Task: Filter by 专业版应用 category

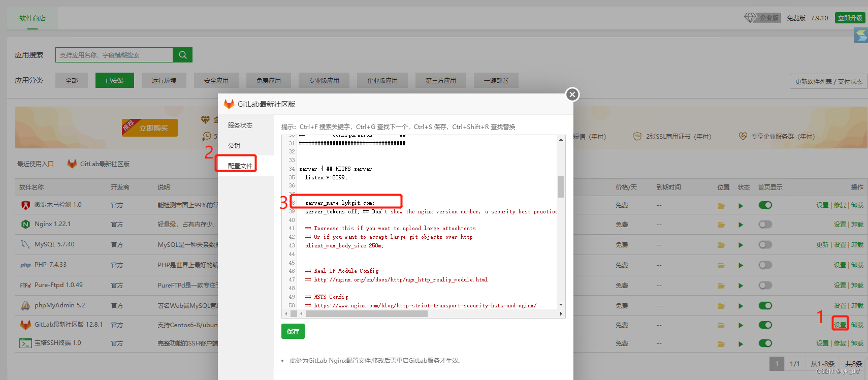Action: coord(324,80)
